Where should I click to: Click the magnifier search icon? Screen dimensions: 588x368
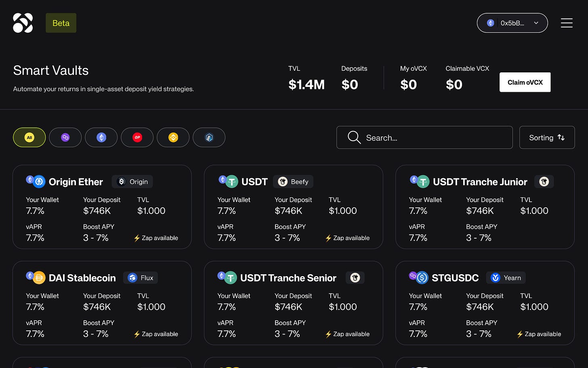tap(354, 137)
